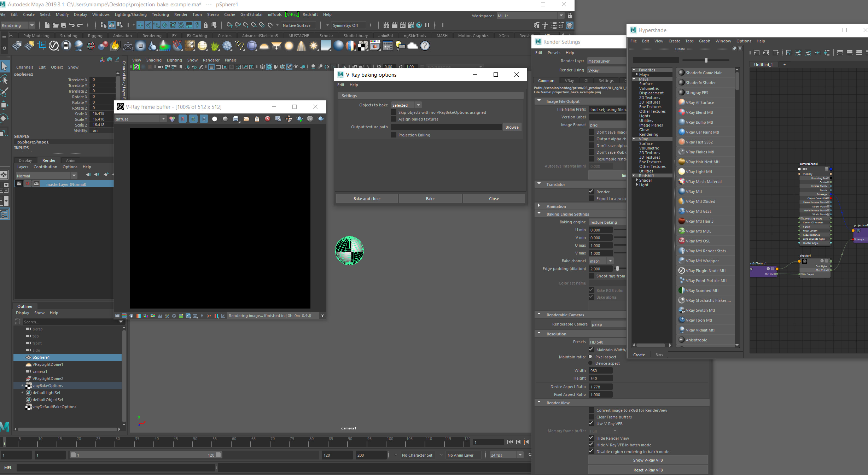Browse for output texture path

[512, 127]
